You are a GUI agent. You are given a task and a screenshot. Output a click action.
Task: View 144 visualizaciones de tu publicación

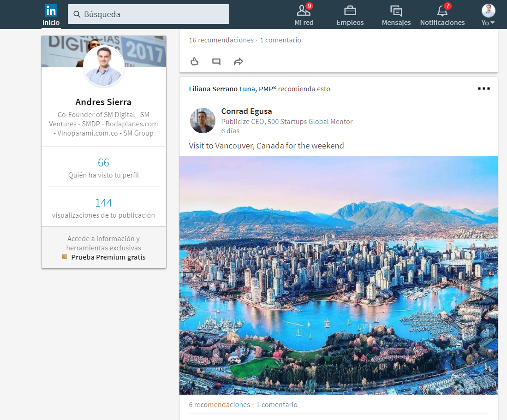[x=103, y=203]
